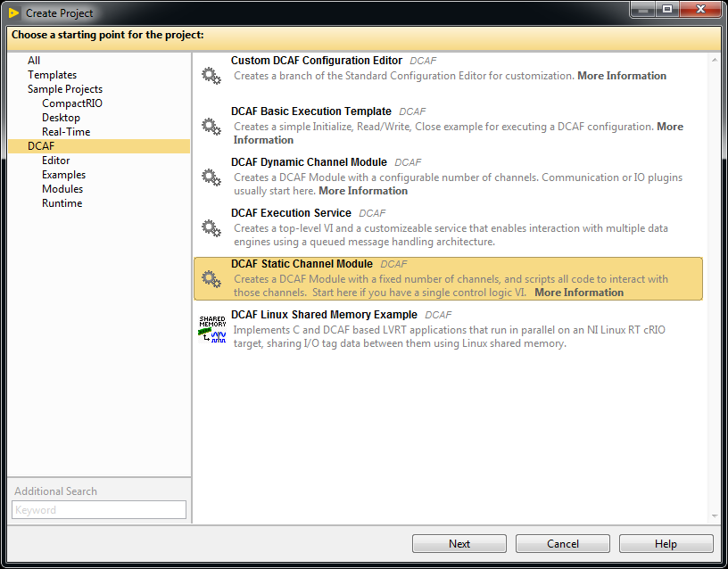Show the DCAF Modules category
The image size is (728, 569).
[62, 189]
